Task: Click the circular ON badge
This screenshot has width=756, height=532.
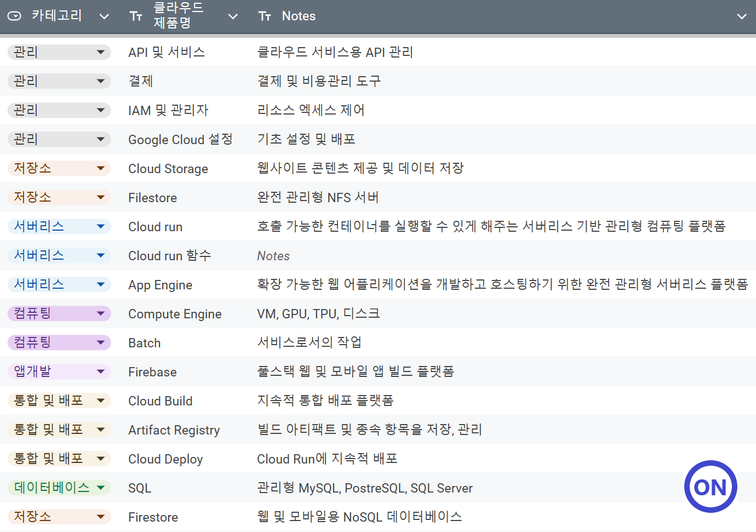Action: point(711,487)
